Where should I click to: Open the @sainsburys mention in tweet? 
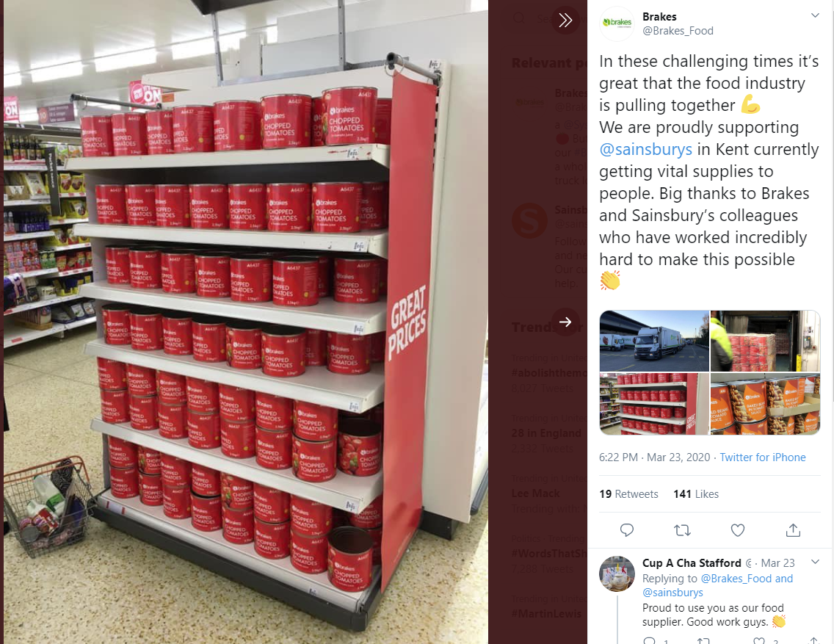tap(646, 149)
